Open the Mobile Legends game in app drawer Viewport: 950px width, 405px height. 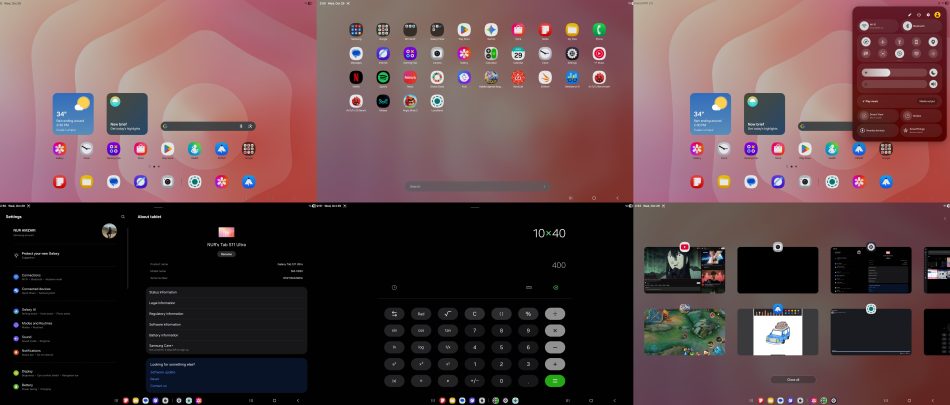coord(491,77)
